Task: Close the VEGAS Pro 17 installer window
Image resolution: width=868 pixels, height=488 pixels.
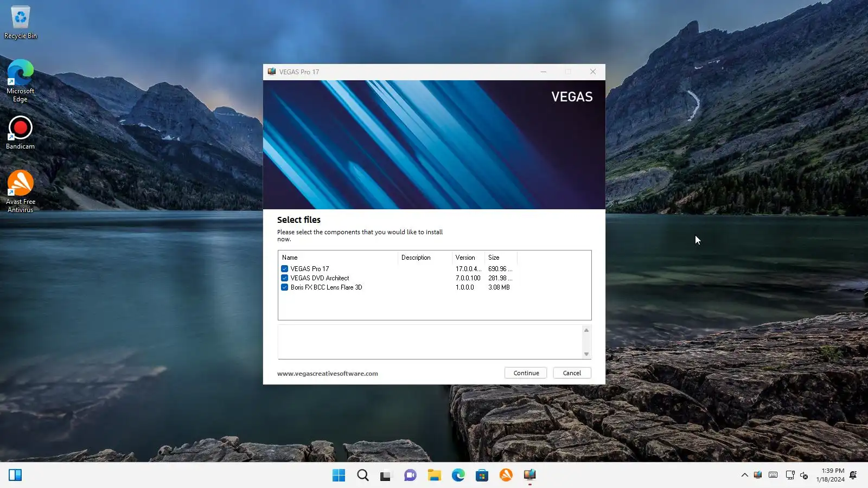Action: point(593,72)
